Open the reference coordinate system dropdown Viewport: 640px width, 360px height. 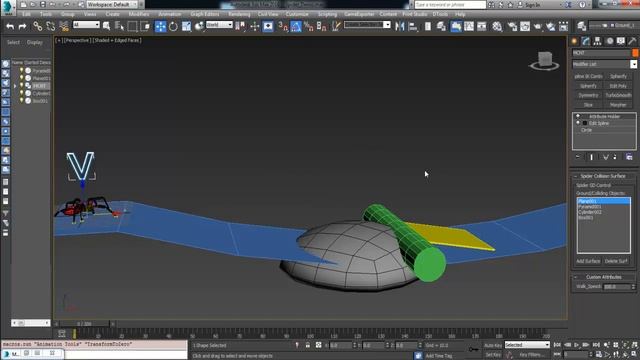tap(219, 25)
